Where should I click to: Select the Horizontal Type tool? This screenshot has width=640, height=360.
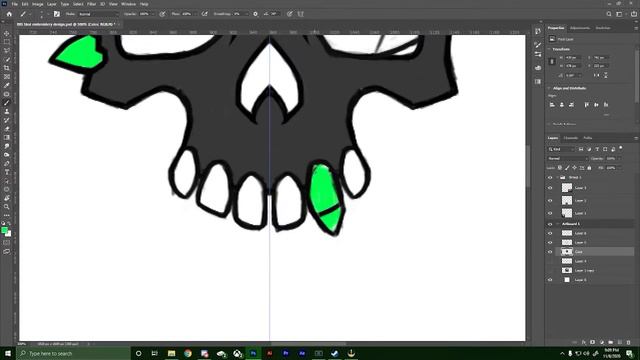click(7, 172)
